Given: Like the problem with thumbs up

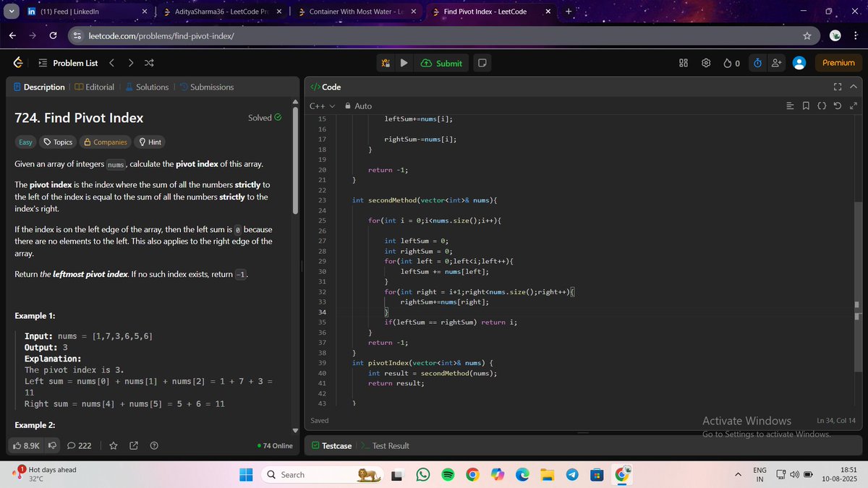Looking at the screenshot, I should (x=27, y=445).
